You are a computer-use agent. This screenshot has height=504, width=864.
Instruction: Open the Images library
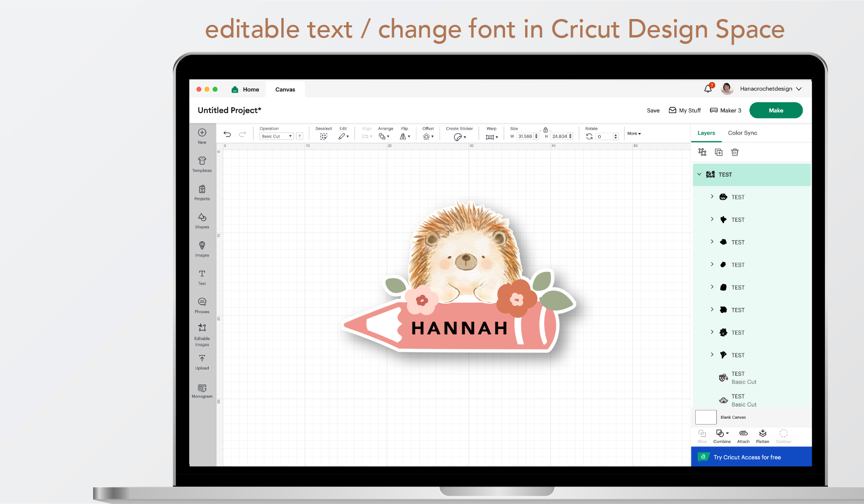coord(202,249)
